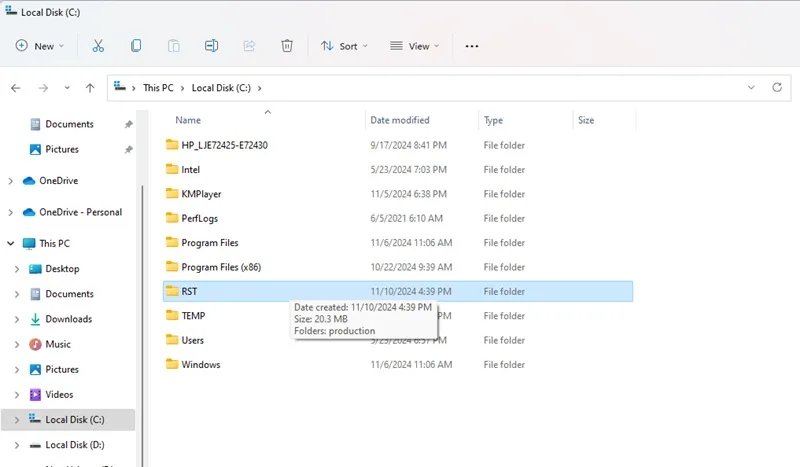The height and width of the screenshot is (467, 800).
Task: Click '11/5/2024 6:38 PM' date cell
Action: tap(408, 194)
